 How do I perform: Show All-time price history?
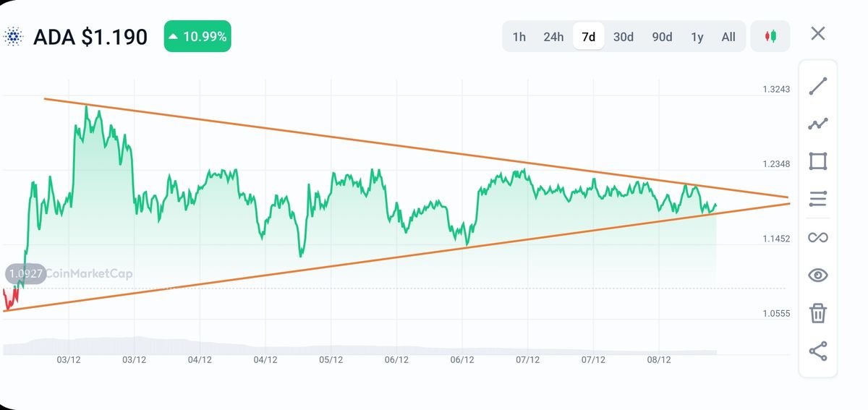728,37
